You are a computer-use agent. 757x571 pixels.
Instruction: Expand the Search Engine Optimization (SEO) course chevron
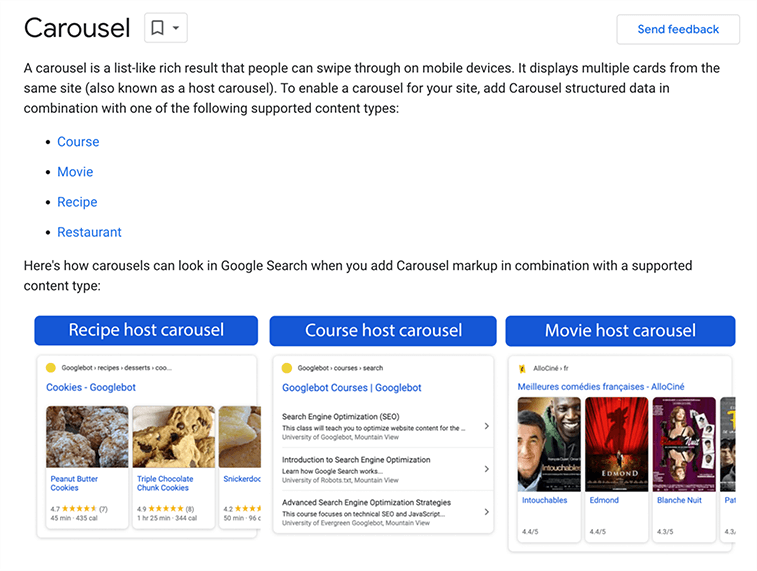pos(486,426)
